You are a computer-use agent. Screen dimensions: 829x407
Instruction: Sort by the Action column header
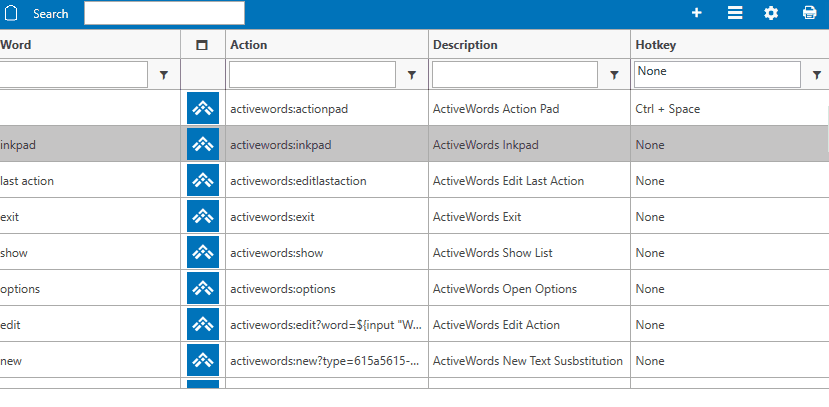point(249,45)
